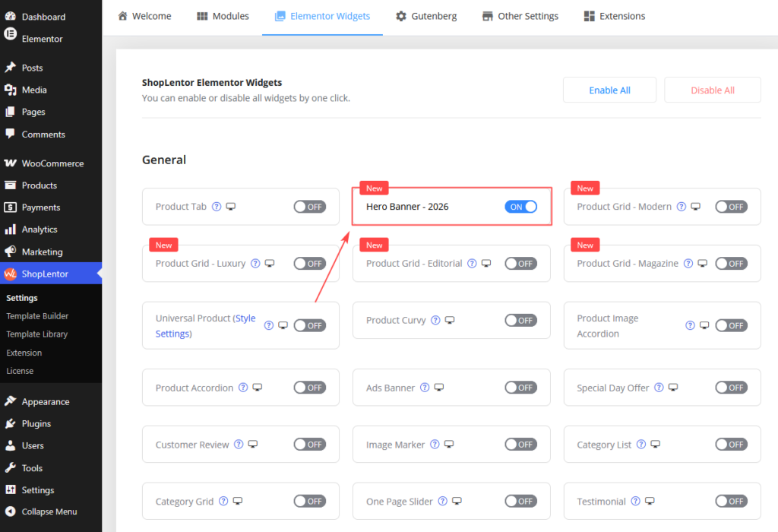The width and height of the screenshot is (778, 532).
Task: Open the Pages sidebar menu
Action: pyautogui.click(x=51, y=112)
